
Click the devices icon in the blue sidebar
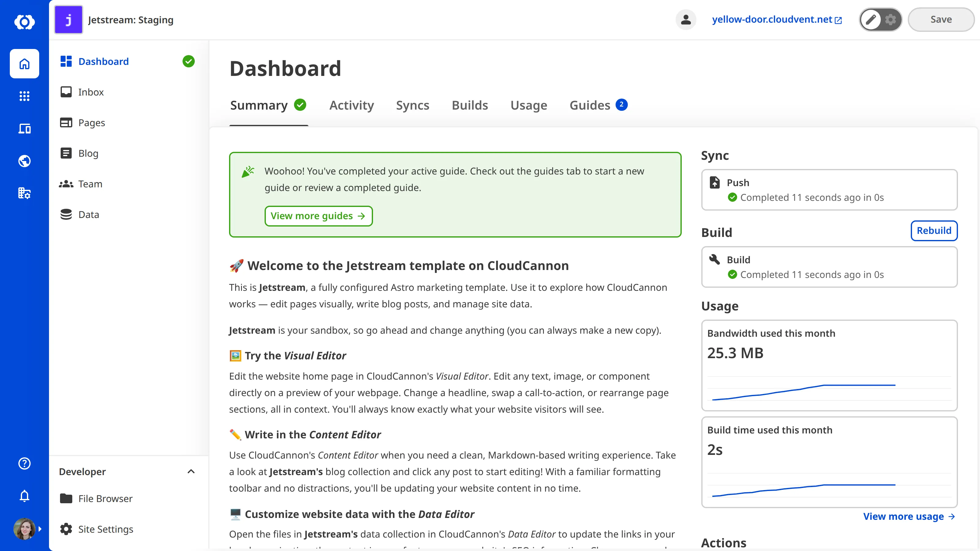(24, 129)
